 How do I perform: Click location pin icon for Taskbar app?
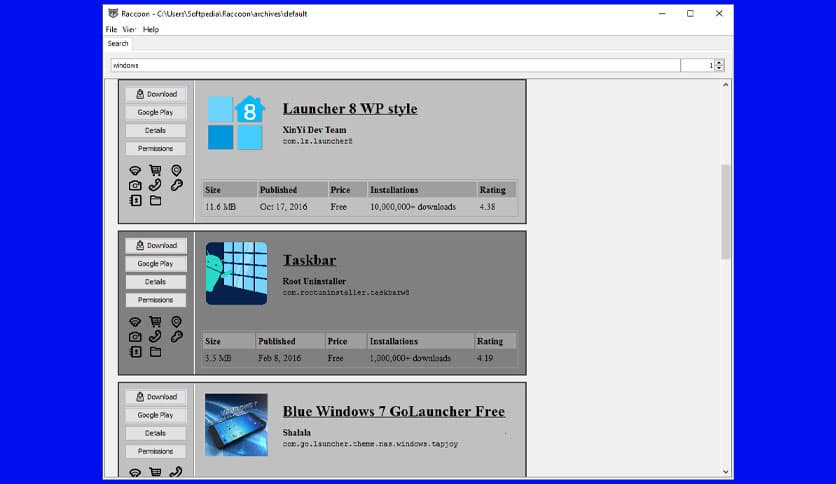[x=176, y=322]
